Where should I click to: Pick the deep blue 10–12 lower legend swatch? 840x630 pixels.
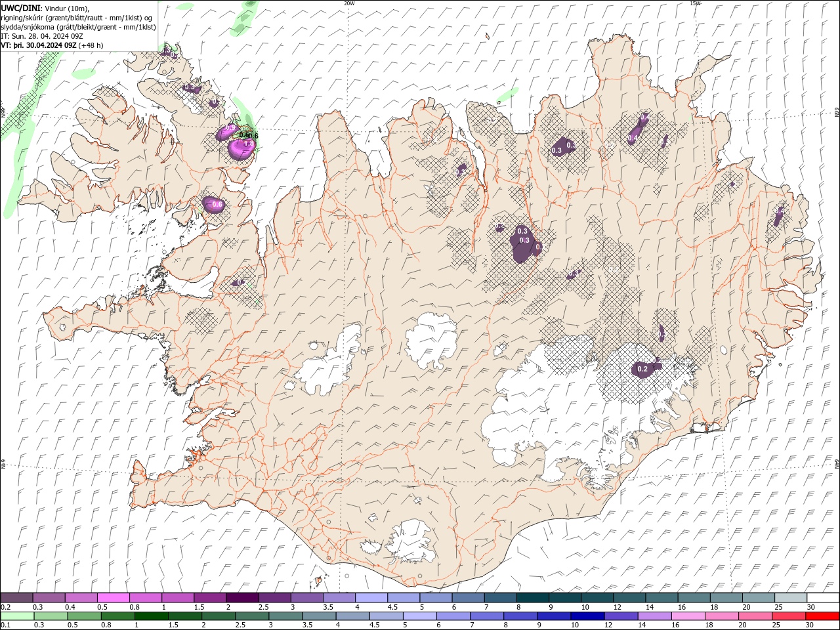[587, 616]
